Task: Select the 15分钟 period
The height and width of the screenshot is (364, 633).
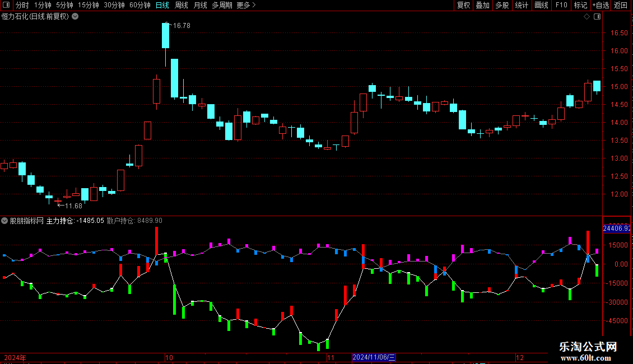Action: tap(89, 5)
